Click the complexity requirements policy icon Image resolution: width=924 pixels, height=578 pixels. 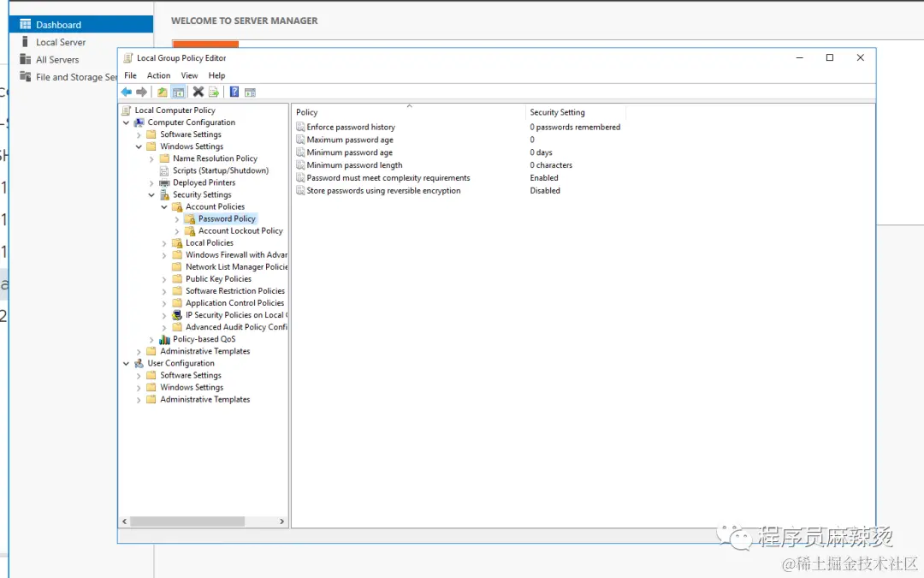pos(300,177)
